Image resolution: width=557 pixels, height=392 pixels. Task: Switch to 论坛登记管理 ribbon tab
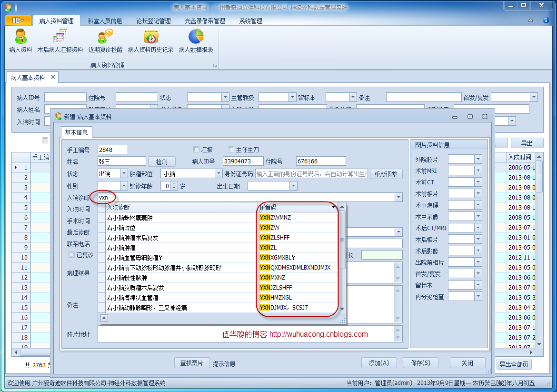coord(153,21)
